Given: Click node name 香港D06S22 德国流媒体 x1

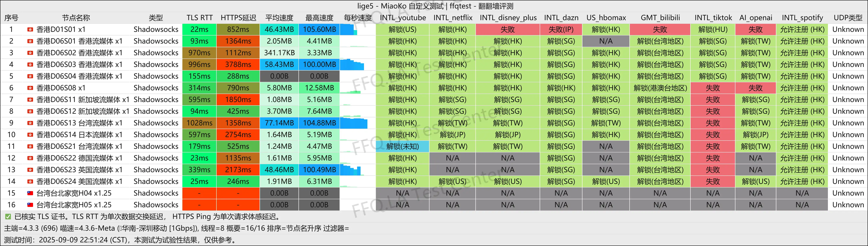Looking at the screenshot, I should (x=79, y=158).
